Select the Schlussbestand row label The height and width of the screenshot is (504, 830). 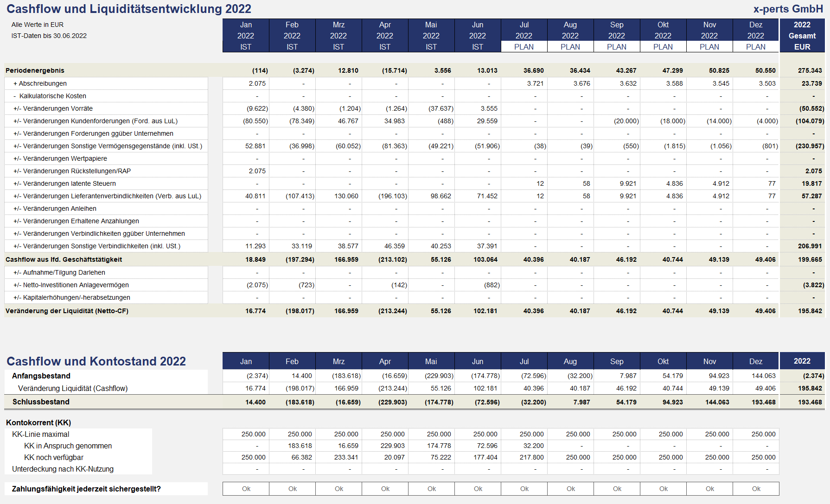(41, 402)
